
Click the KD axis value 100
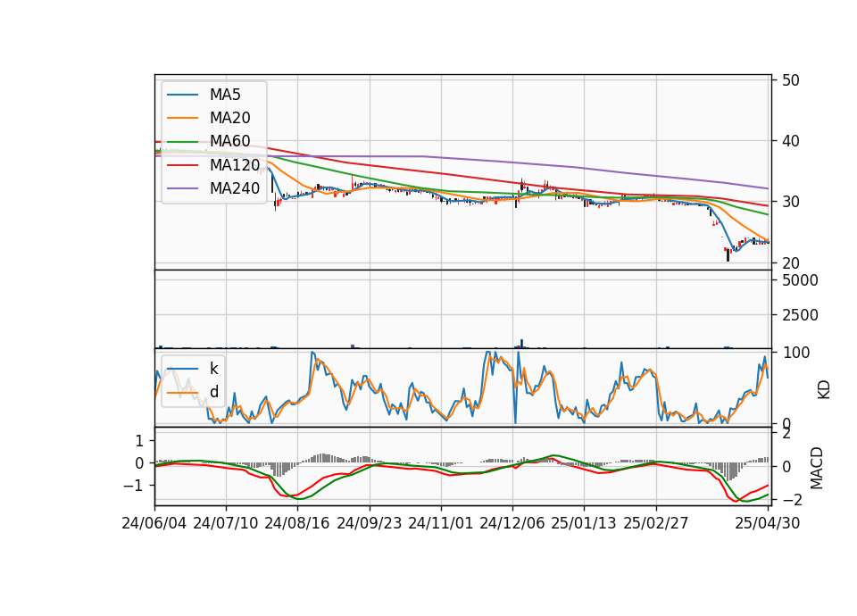[x=796, y=353]
